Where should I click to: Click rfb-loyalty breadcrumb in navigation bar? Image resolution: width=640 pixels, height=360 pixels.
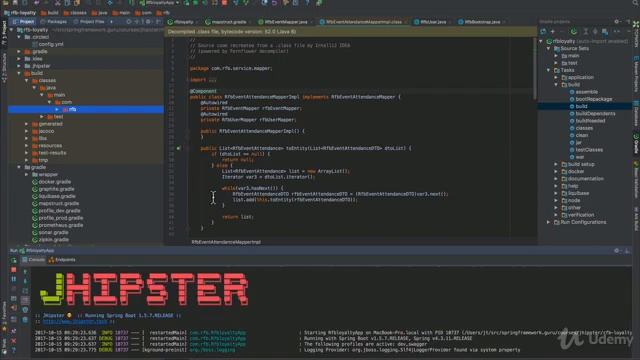[x=20, y=13]
